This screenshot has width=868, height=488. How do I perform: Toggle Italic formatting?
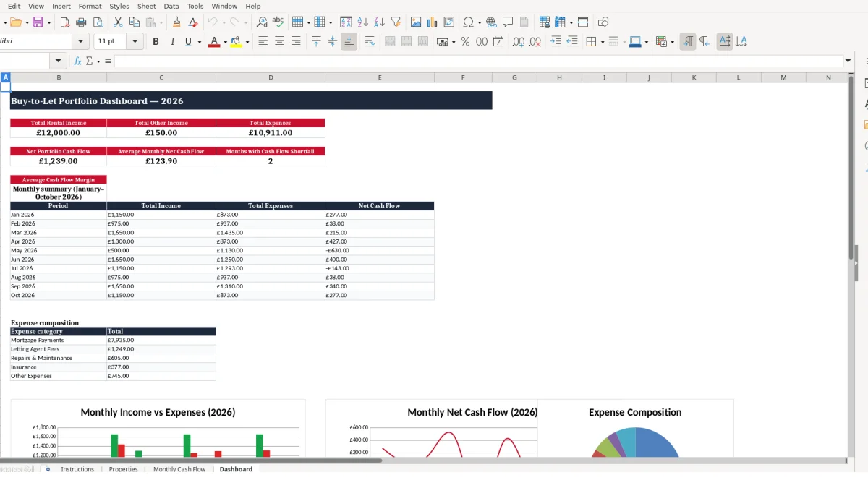(x=172, y=42)
